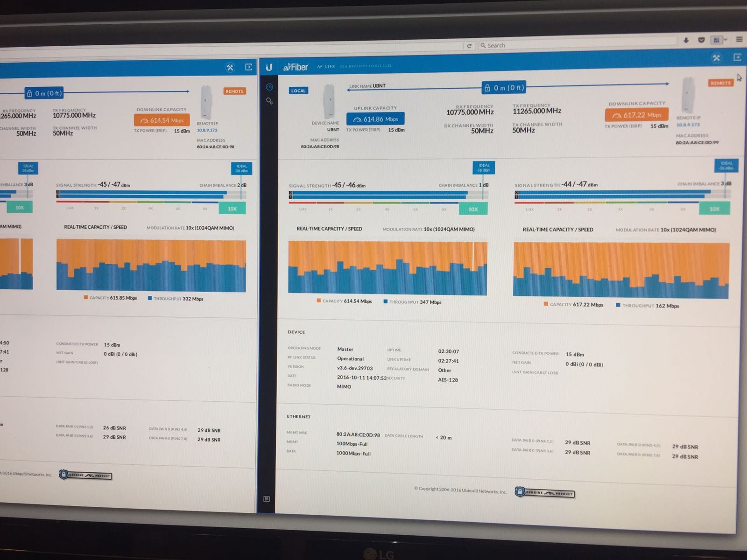
Task: Click capacity chart showing 347 Mbps throughput
Action: (388, 268)
